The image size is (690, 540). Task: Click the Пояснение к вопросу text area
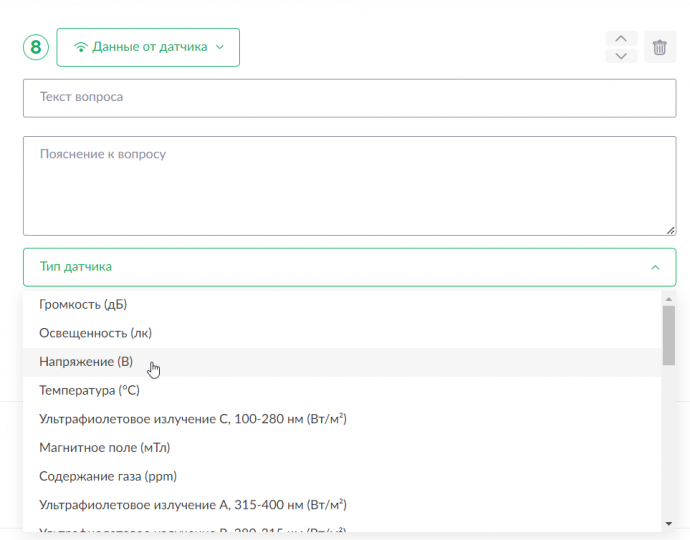(x=349, y=186)
